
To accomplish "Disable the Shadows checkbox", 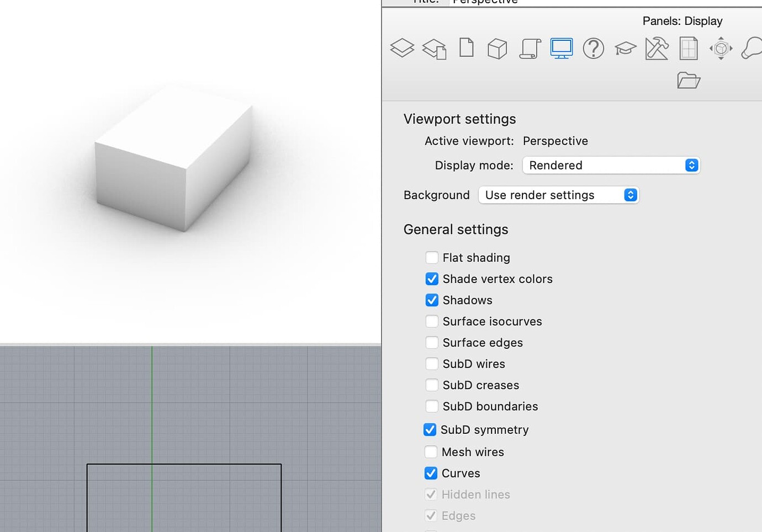I will 432,300.
